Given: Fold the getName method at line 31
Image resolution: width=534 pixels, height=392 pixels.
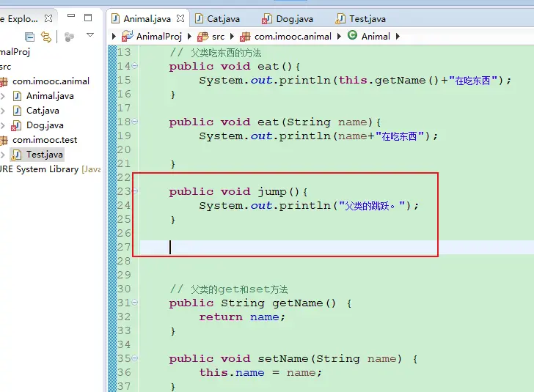Looking at the screenshot, I should coord(135,303).
